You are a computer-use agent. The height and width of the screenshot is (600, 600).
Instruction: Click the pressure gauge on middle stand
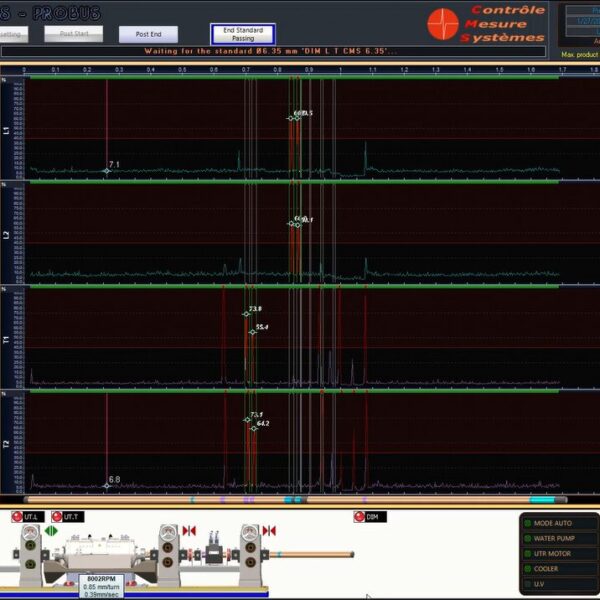[x=167, y=531]
